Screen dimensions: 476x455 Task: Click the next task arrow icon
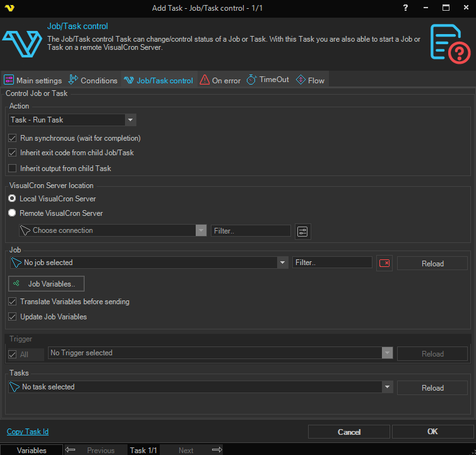pyautogui.click(x=217, y=450)
